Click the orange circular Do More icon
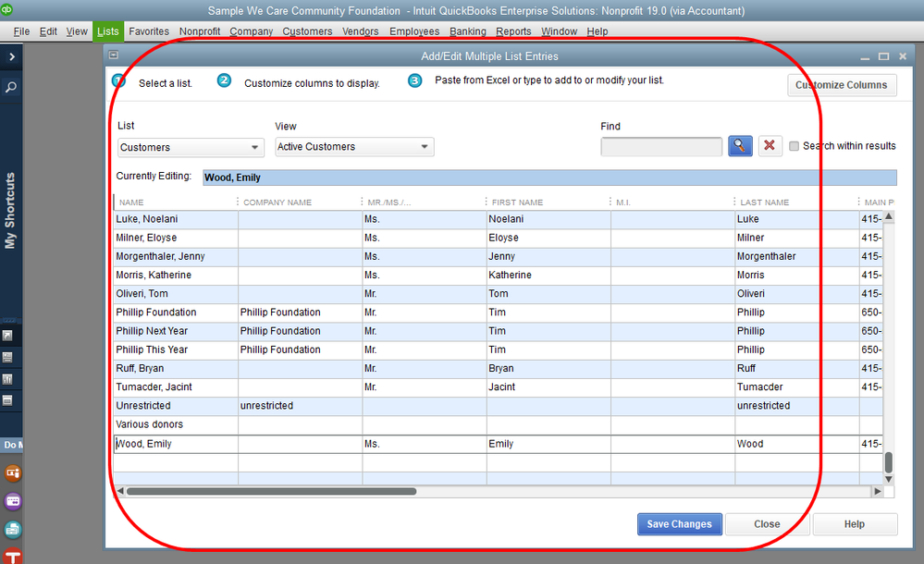Screen dimensions: 924x564 click(x=13, y=472)
